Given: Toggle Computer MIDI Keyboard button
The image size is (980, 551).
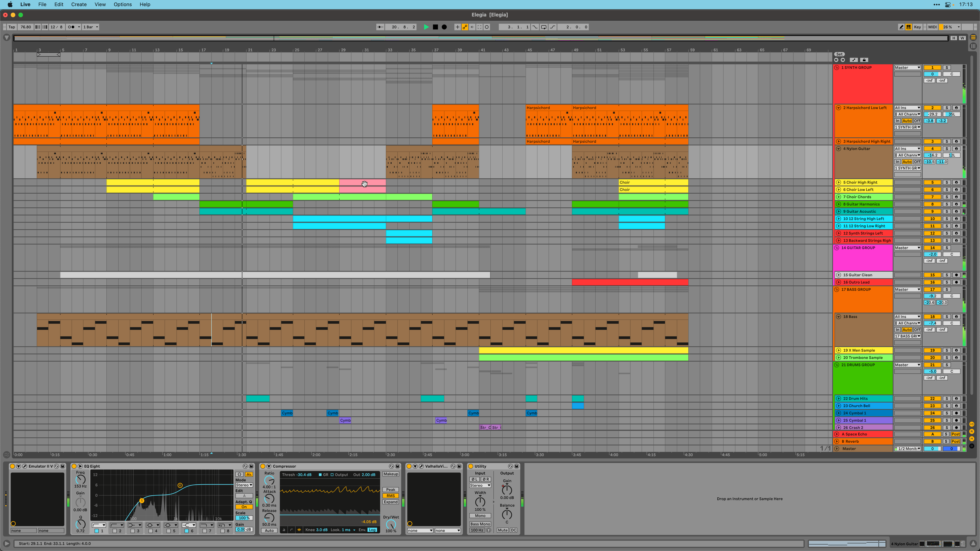Looking at the screenshot, I should (908, 27).
